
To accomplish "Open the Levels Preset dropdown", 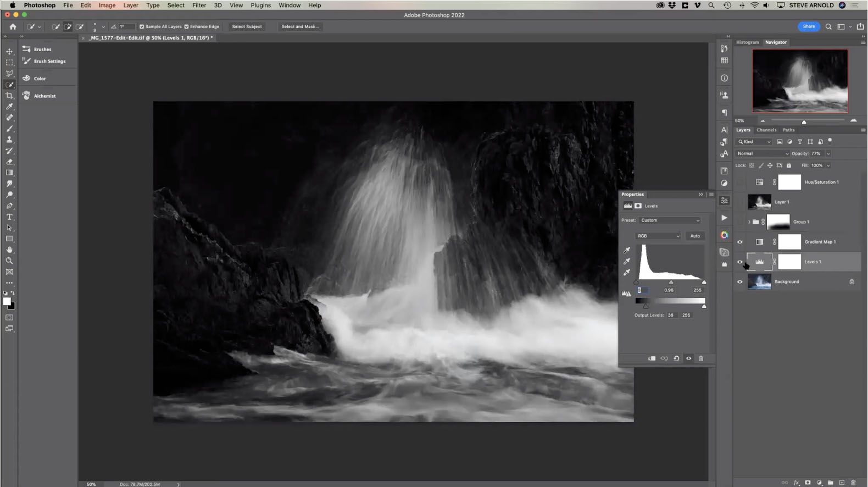I will pos(670,220).
